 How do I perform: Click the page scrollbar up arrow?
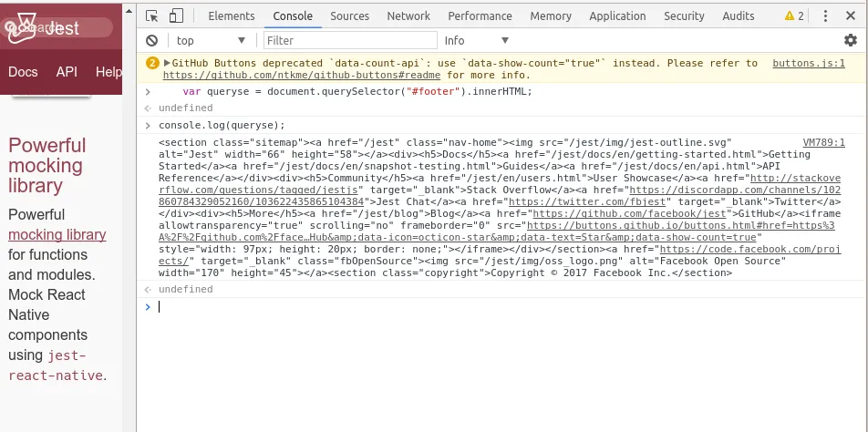click(129, 11)
